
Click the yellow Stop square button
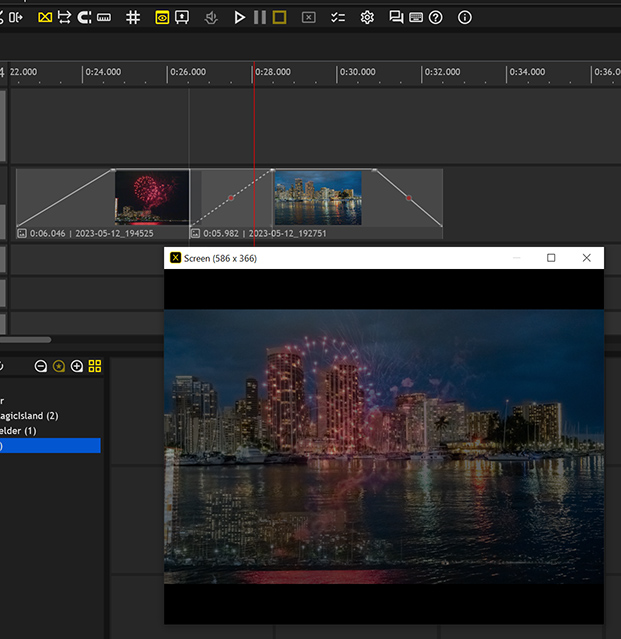279,17
